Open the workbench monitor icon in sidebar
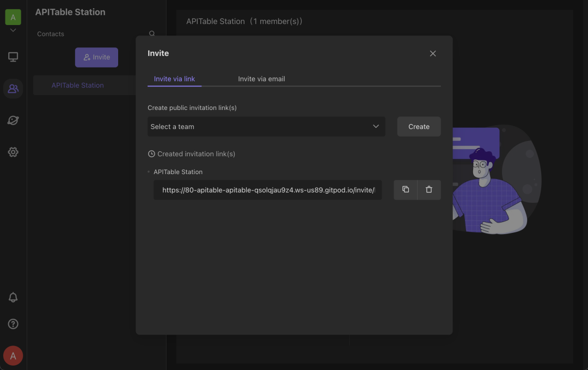The image size is (588, 370). [13, 57]
